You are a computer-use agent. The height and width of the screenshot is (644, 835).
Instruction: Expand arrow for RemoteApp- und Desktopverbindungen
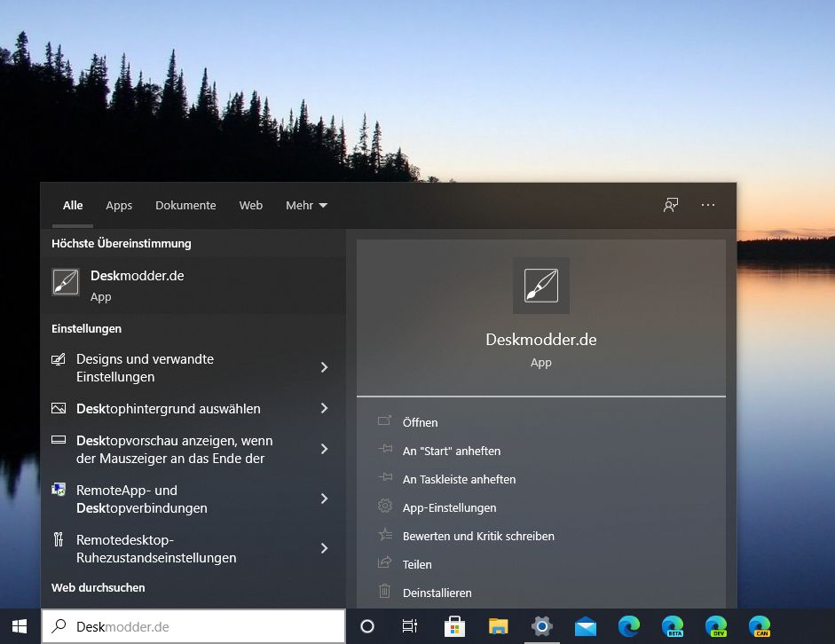coord(324,499)
